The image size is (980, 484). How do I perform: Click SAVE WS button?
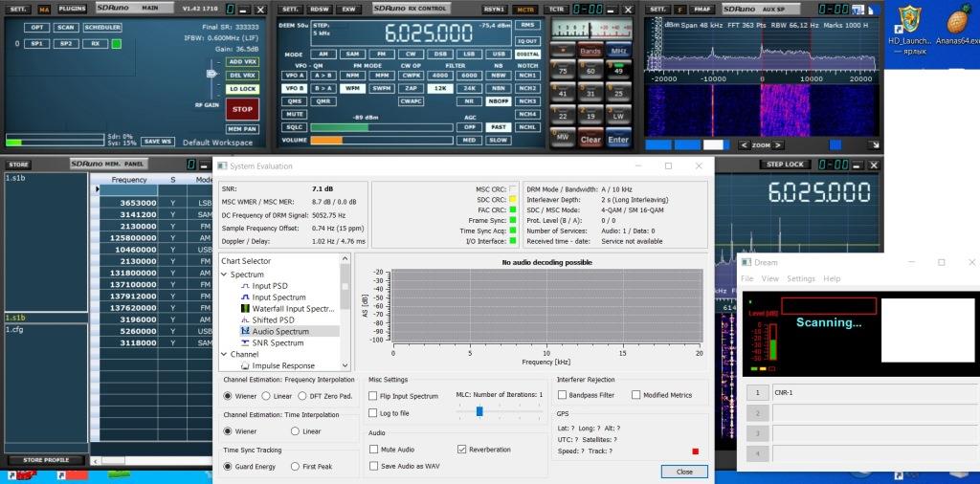coord(158,142)
